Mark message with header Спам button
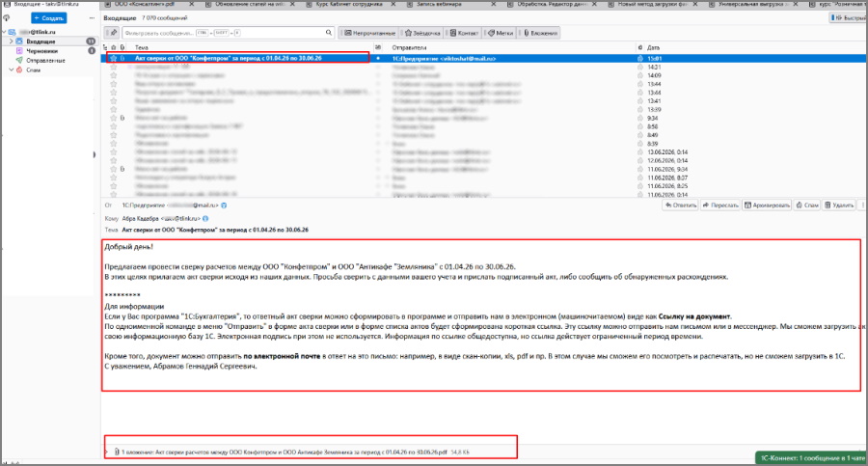The height and width of the screenshot is (466, 868). point(807,205)
